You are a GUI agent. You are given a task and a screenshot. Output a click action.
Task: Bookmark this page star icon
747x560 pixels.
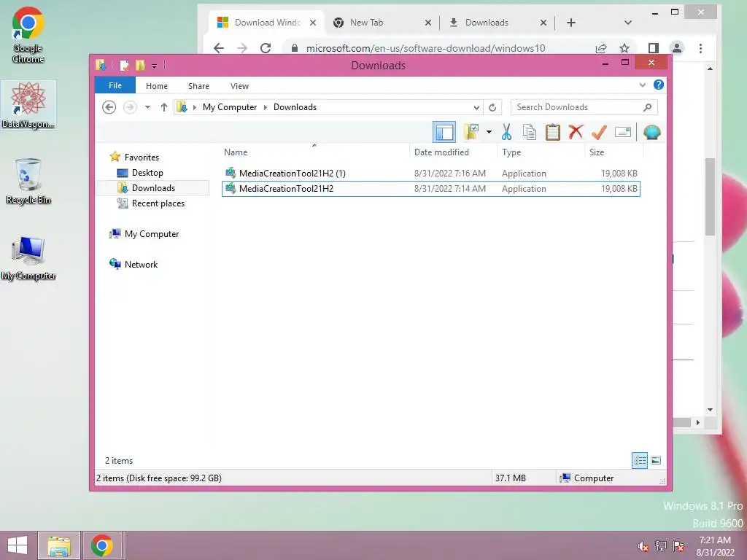[624, 48]
